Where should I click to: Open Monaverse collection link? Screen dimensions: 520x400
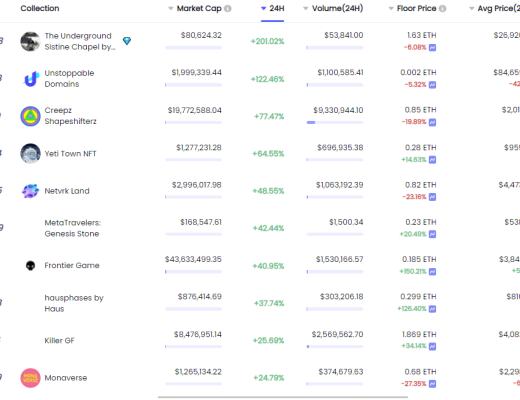coord(66,378)
